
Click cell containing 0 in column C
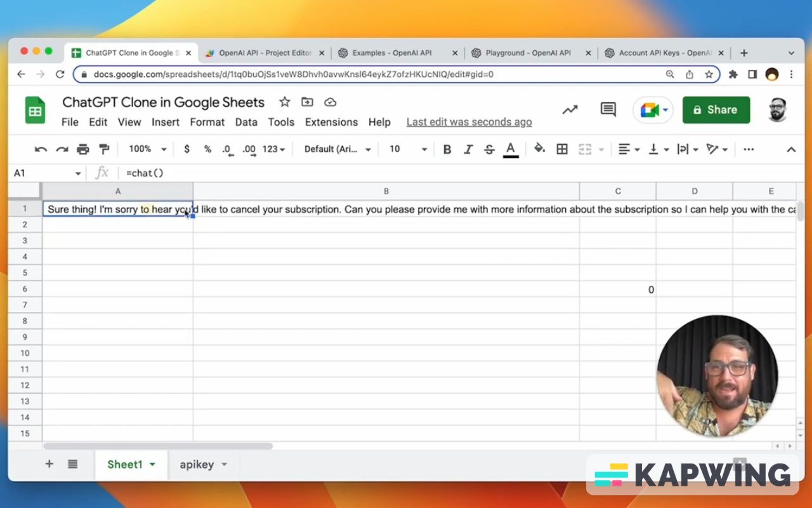(x=618, y=290)
